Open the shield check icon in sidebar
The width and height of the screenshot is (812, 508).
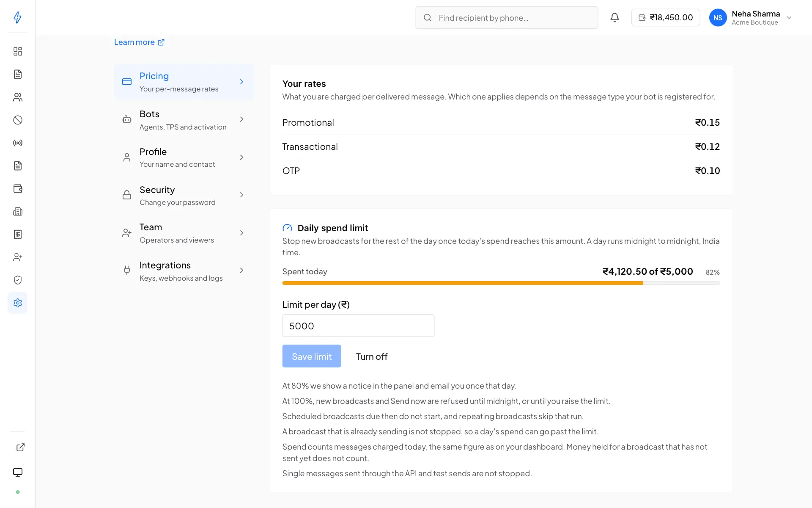[x=17, y=280]
